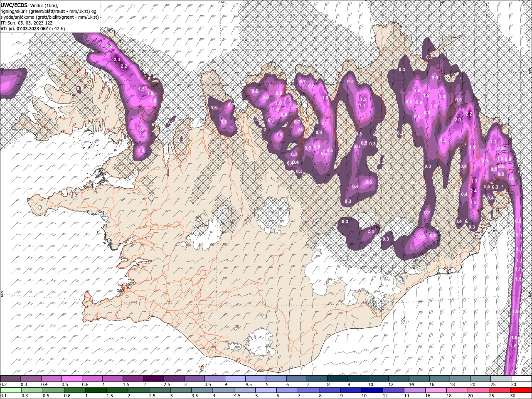Click the light pink lower swatch starting at 16
Image resolution: width=532 pixels, height=399 pixels.
tap(436, 390)
